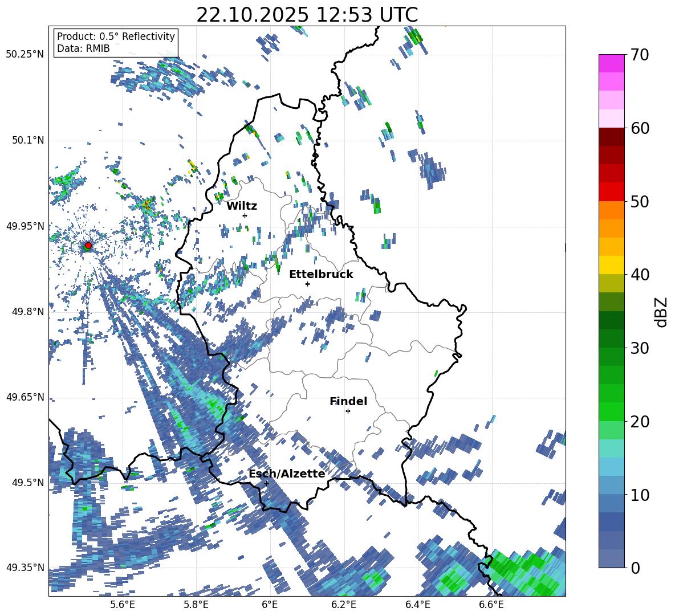Click the 49.5°N latitude label
This screenshot has width=675, height=616.
[28, 482]
